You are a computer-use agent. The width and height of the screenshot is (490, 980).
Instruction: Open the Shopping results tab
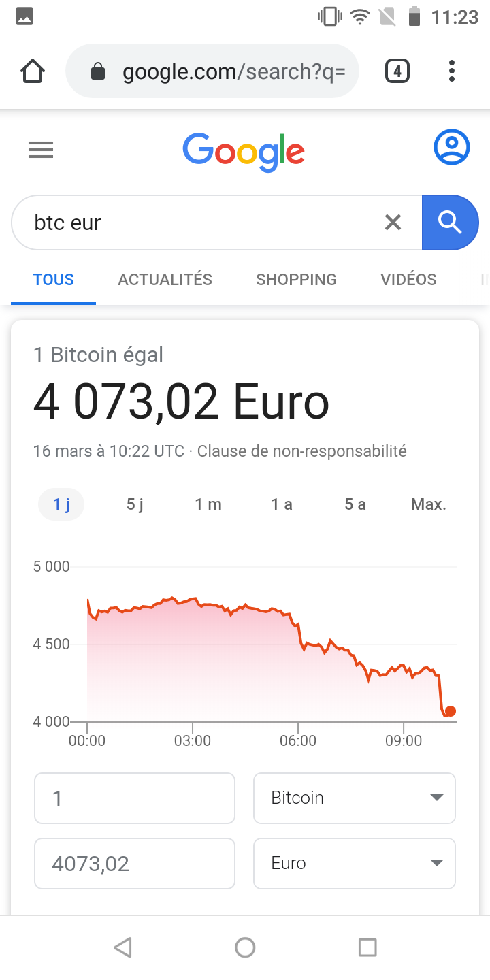[x=296, y=280]
